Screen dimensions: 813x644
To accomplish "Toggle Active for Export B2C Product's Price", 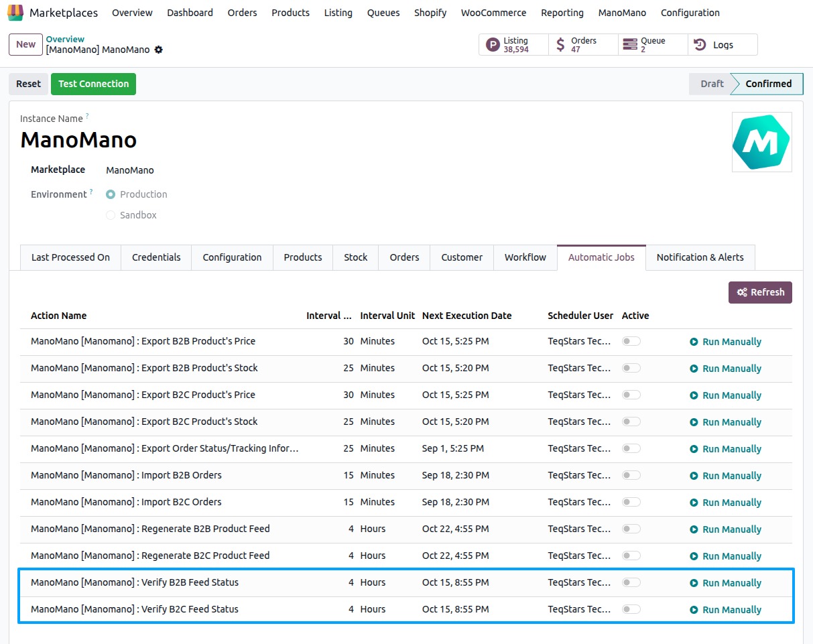I will coord(631,395).
